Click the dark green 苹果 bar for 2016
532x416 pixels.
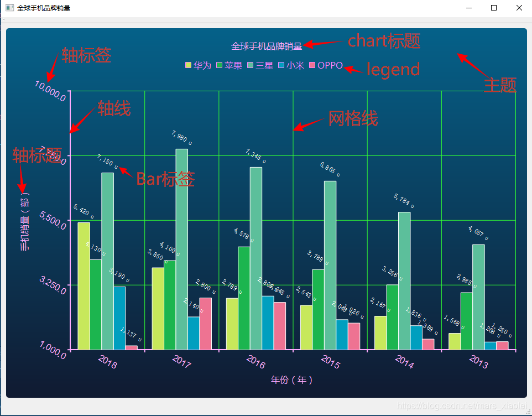[244, 298]
